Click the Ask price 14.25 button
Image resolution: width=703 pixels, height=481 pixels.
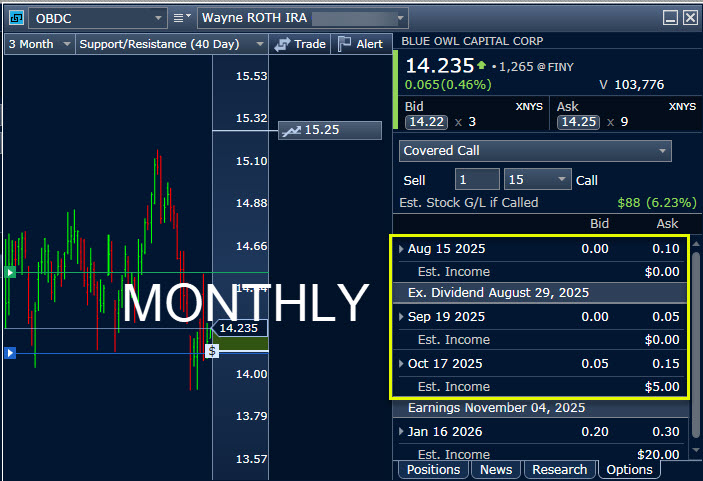(578, 121)
